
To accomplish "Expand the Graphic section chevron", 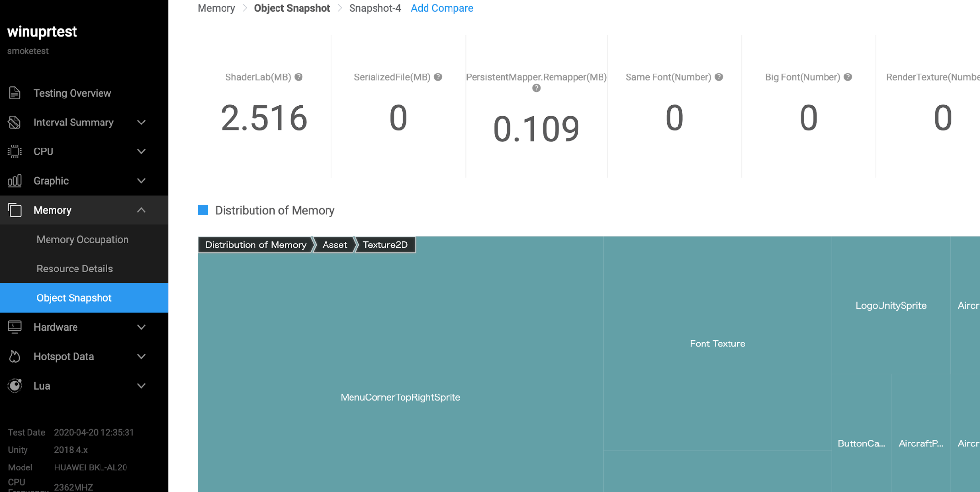I will (141, 181).
